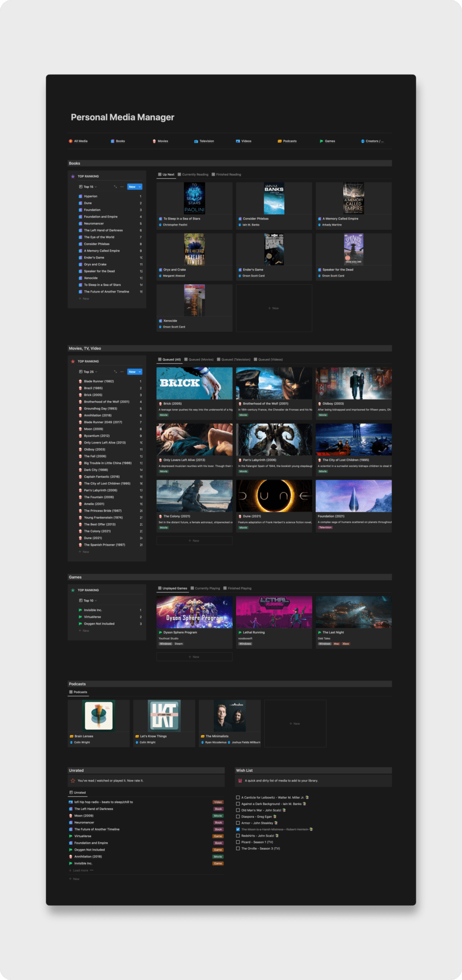This screenshot has height=980, width=462.
Task: Click the purple star icon beside Books Top Ranking
Action: 73,176
